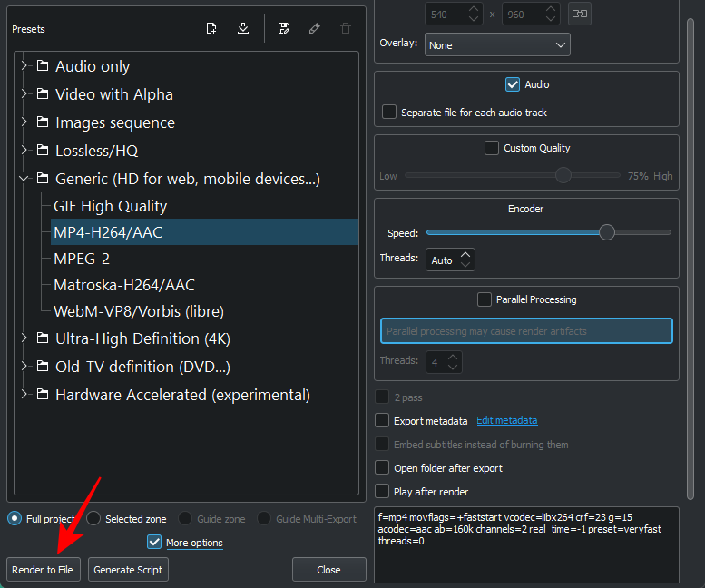Click the save preset icon

pyautogui.click(x=284, y=28)
